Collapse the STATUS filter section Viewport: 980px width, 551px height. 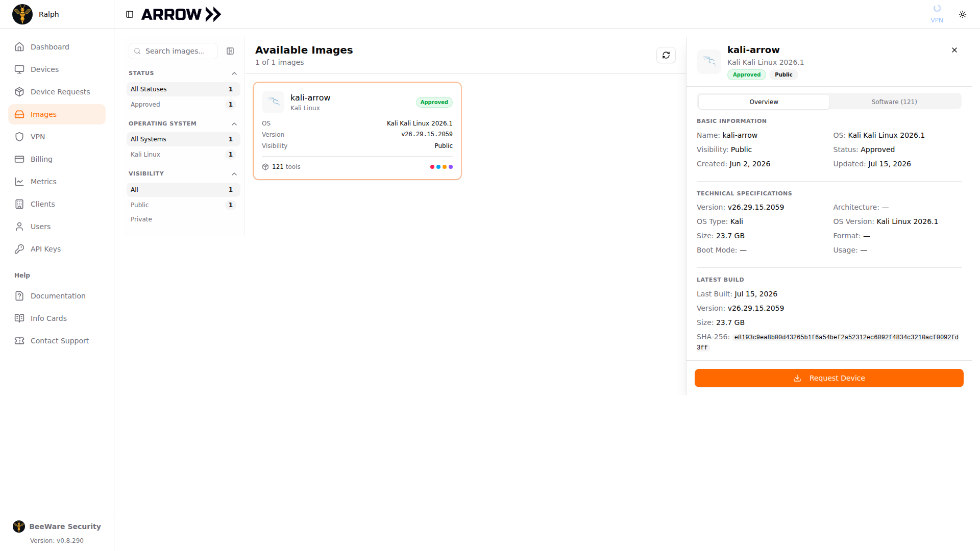click(234, 73)
